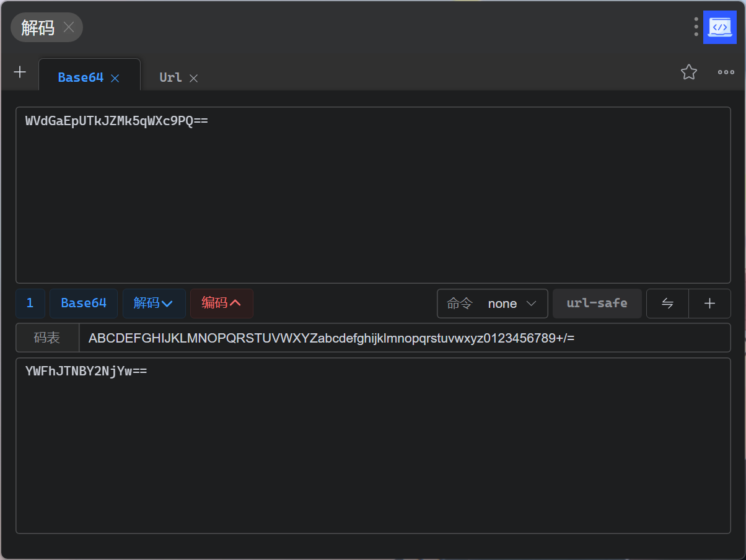The image size is (746, 560).
Task: Click the plus icon to add new tab
Action: pyautogui.click(x=20, y=72)
